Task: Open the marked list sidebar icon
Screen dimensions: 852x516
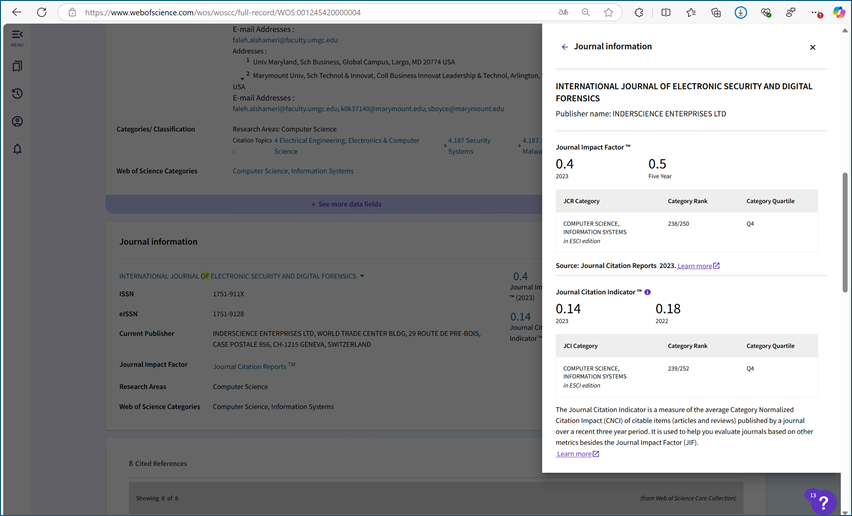Action: pyautogui.click(x=17, y=67)
